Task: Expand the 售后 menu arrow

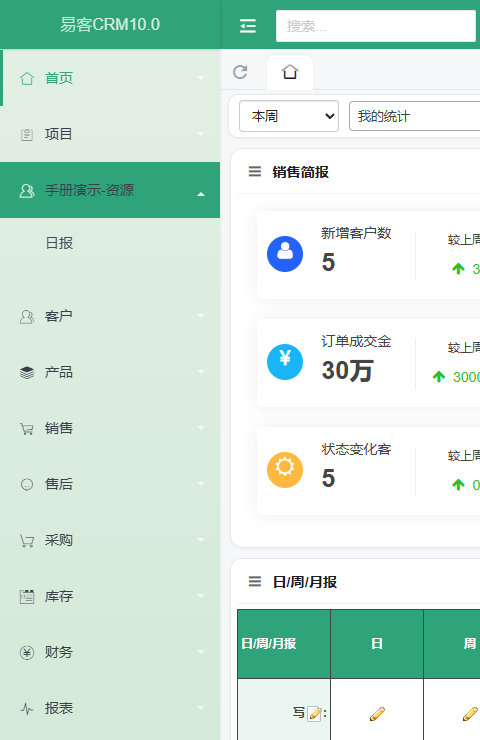Action: pos(201,484)
